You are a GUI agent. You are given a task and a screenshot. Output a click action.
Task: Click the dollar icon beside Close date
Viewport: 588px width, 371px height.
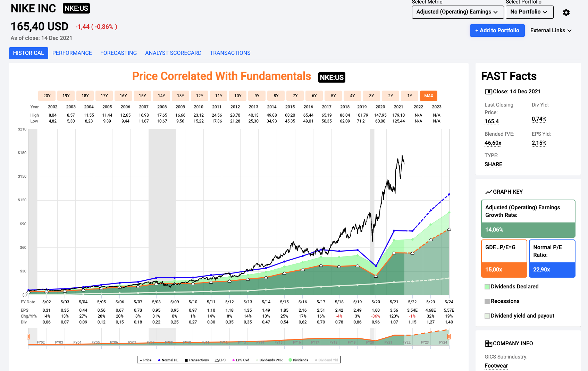click(488, 92)
